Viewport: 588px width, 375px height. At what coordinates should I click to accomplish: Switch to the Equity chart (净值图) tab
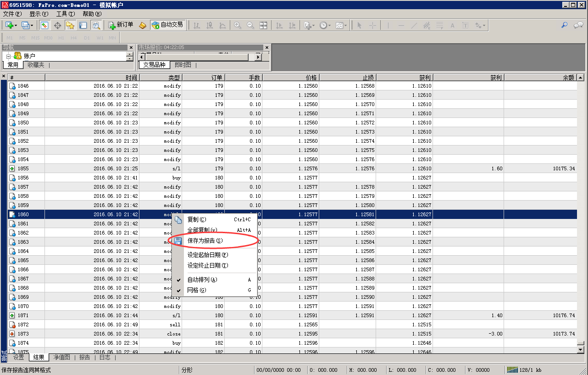[x=61, y=357]
